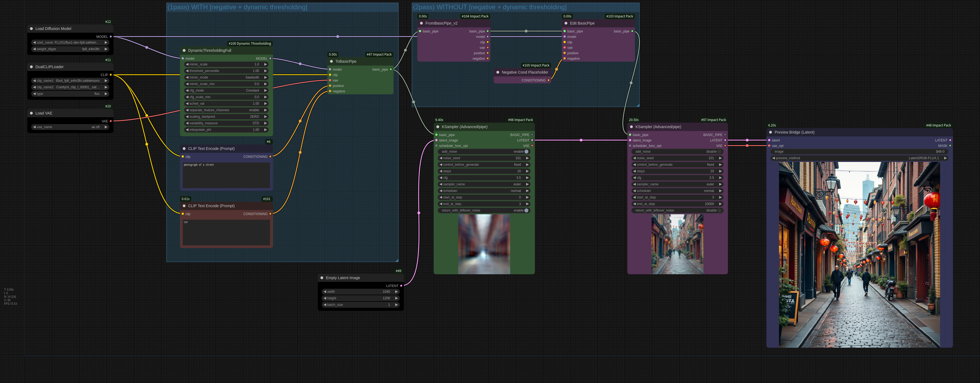Toggle return_with_leftover_noise enable switch

(x=484, y=211)
